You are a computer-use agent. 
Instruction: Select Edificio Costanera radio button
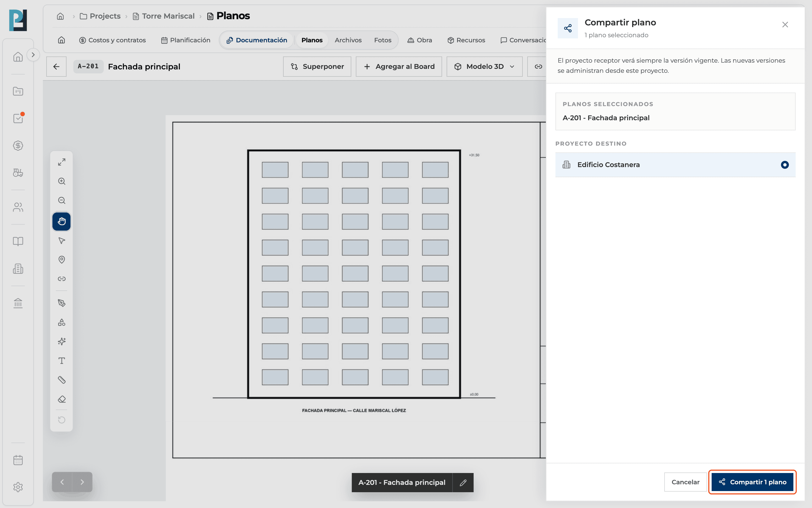784,165
